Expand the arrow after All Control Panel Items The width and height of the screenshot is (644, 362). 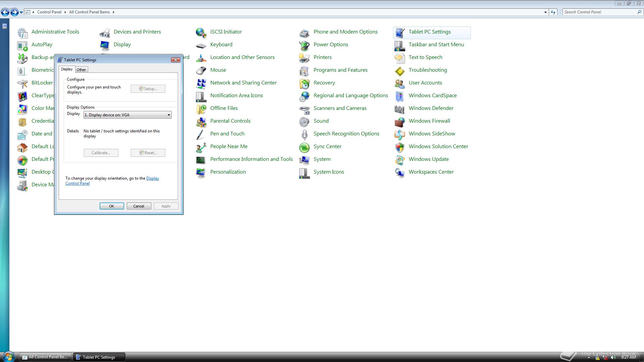114,12
